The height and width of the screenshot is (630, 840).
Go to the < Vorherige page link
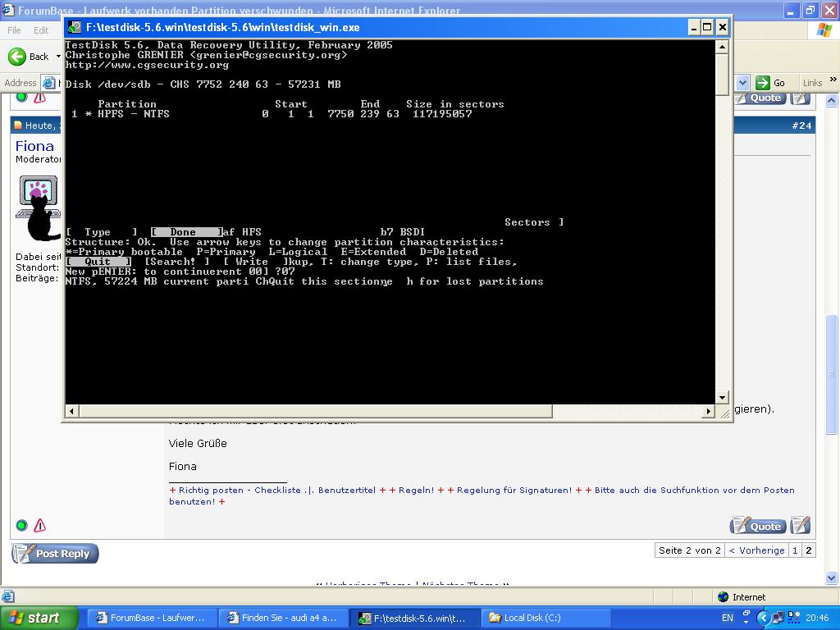click(x=756, y=550)
